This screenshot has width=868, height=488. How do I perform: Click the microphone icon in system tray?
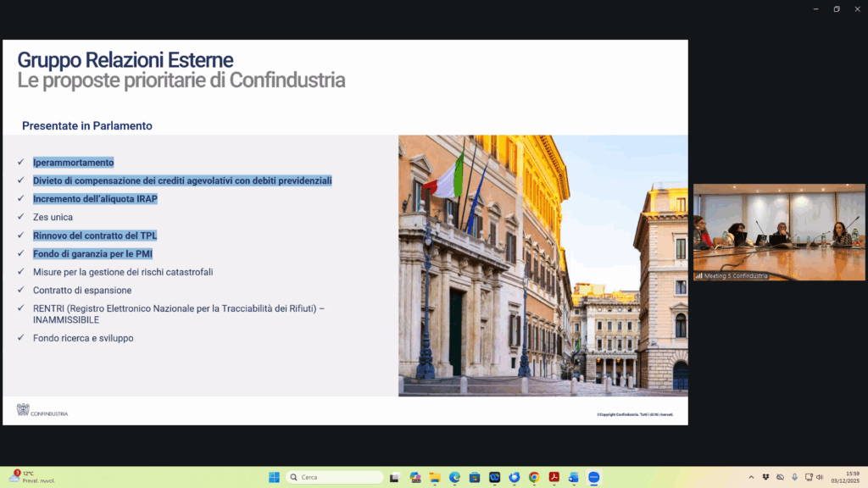click(x=794, y=477)
